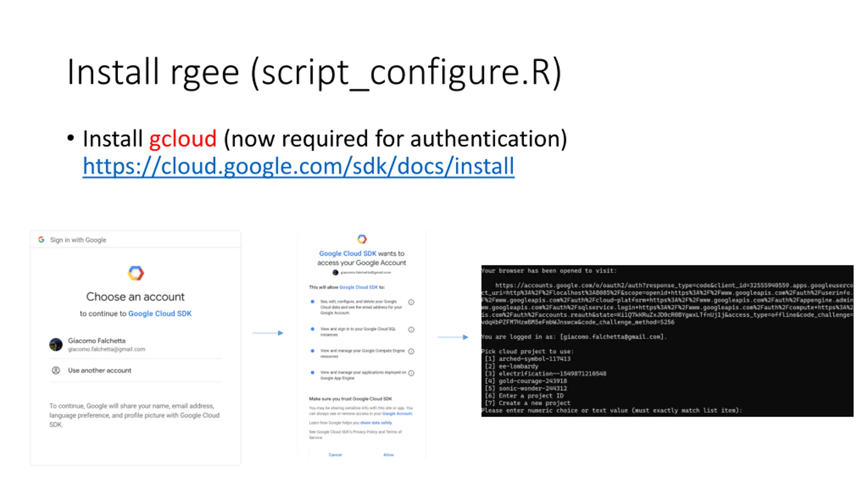
Task: Click Make sure you trust Google Cloud SDK heading
Action: point(350,399)
